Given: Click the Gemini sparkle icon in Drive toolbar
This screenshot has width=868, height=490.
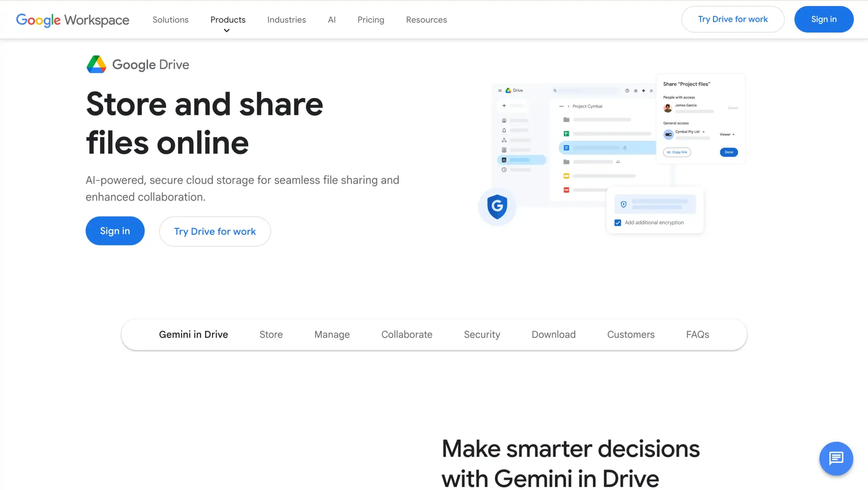Looking at the screenshot, I should click(644, 91).
